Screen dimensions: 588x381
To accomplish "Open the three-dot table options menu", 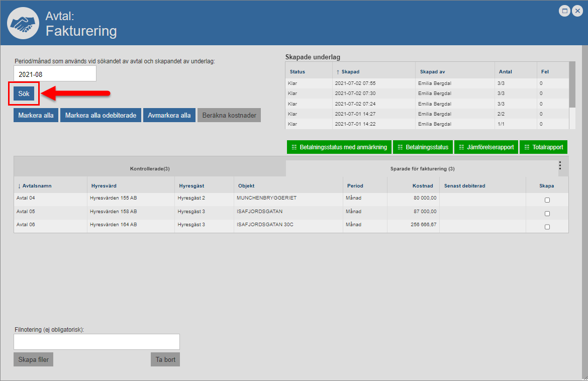I will pyautogui.click(x=560, y=166).
